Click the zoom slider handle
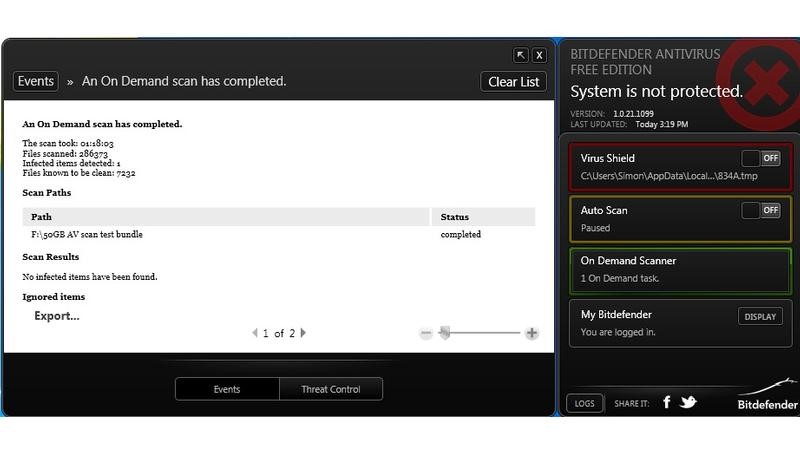800x450 pixels. pyautogui.click(x=445, y=333)
